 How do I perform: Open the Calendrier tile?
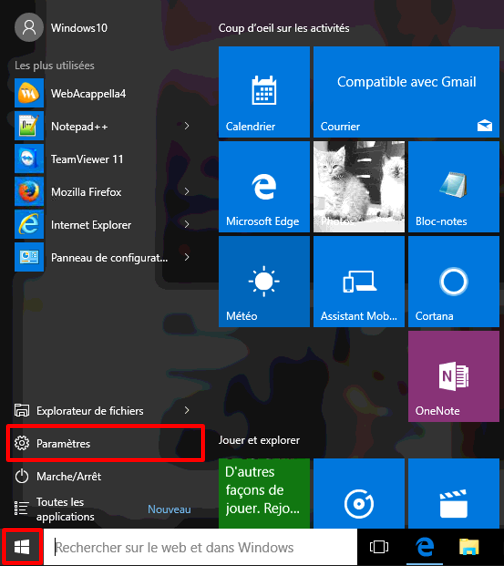[x=264, y=92]
